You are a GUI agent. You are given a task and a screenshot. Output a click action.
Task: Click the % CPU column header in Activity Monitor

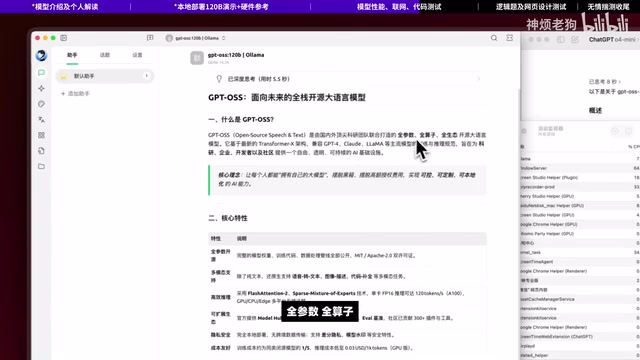634,147
